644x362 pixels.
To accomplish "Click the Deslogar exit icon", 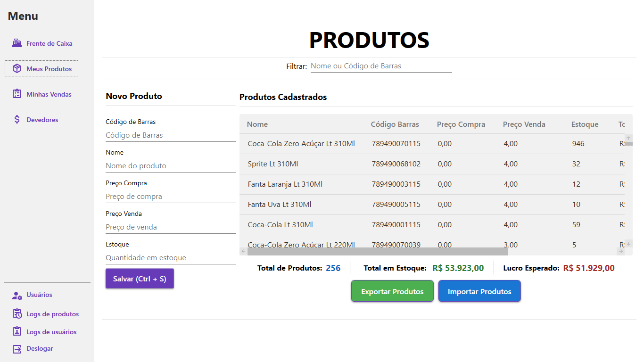I will tap(17, 349).
